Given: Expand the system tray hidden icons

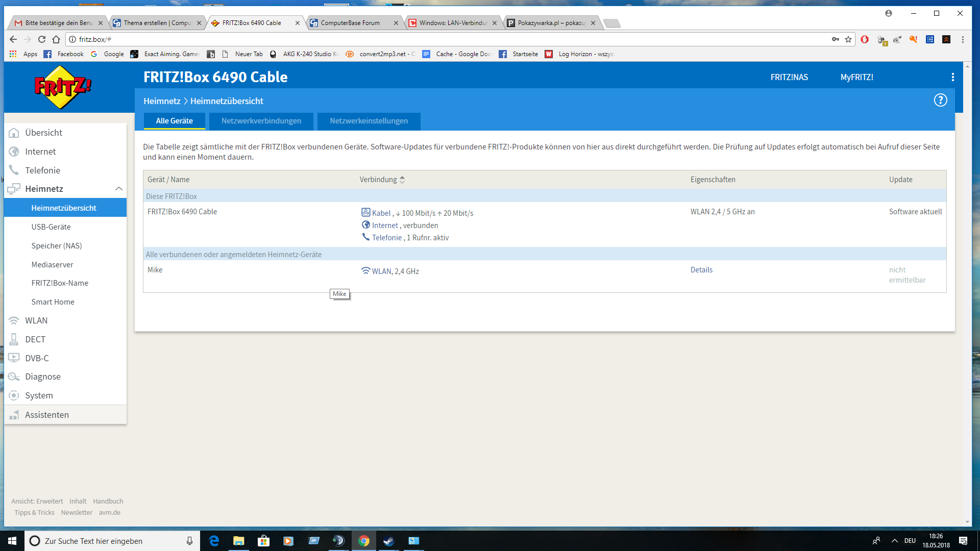Looking at the screenshot, I should (894, 541).
